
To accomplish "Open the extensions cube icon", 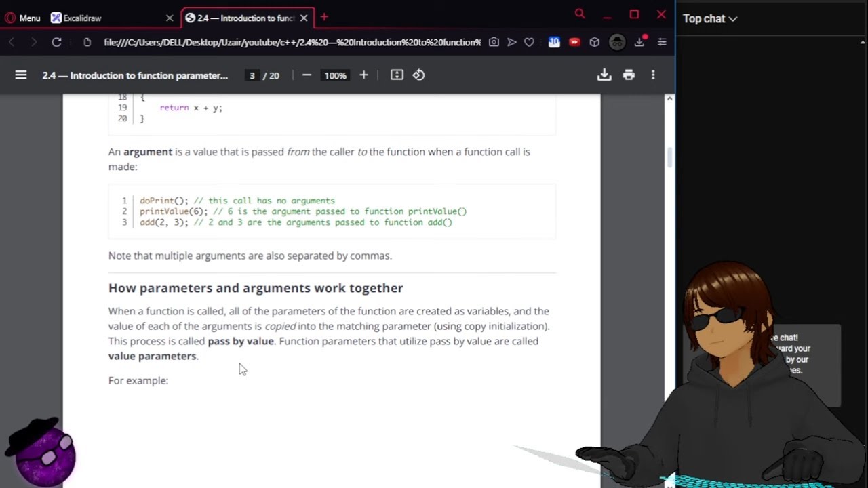I will point(595,42).
